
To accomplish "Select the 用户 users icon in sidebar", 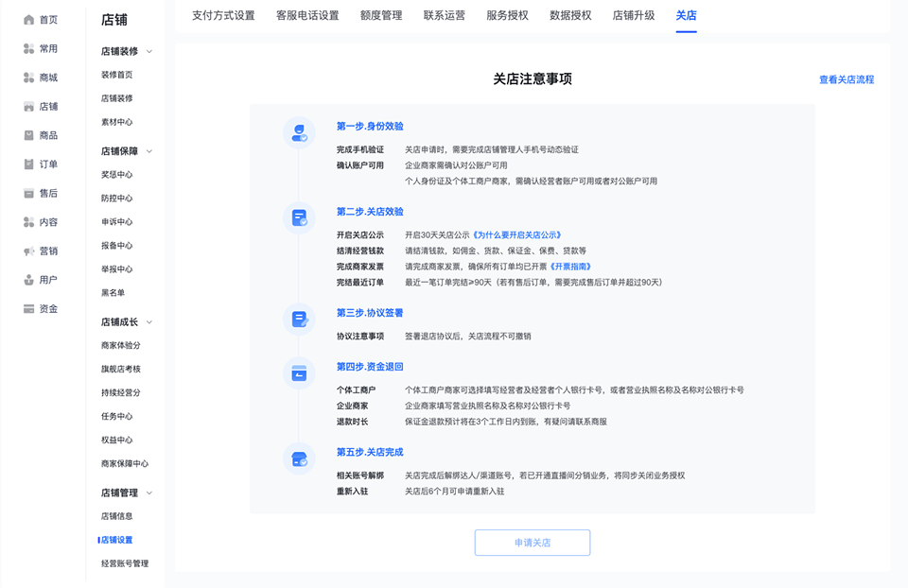I will 29,280.
